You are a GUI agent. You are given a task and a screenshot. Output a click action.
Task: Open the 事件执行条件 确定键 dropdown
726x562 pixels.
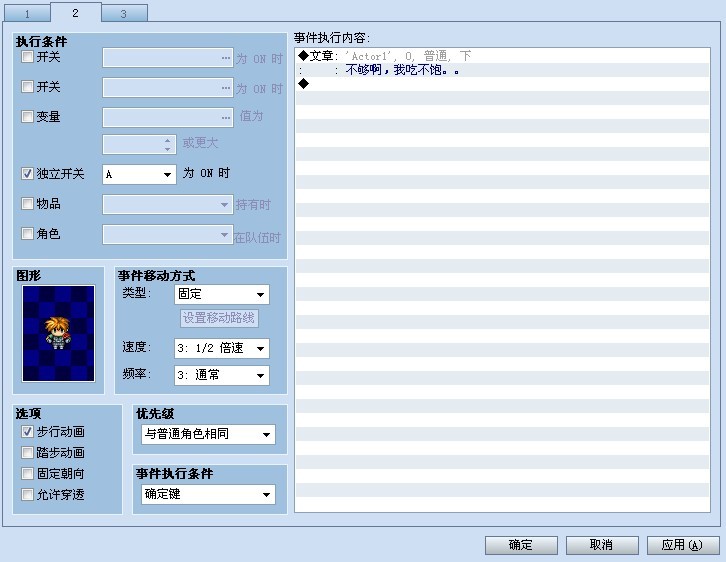coord(208,494)
